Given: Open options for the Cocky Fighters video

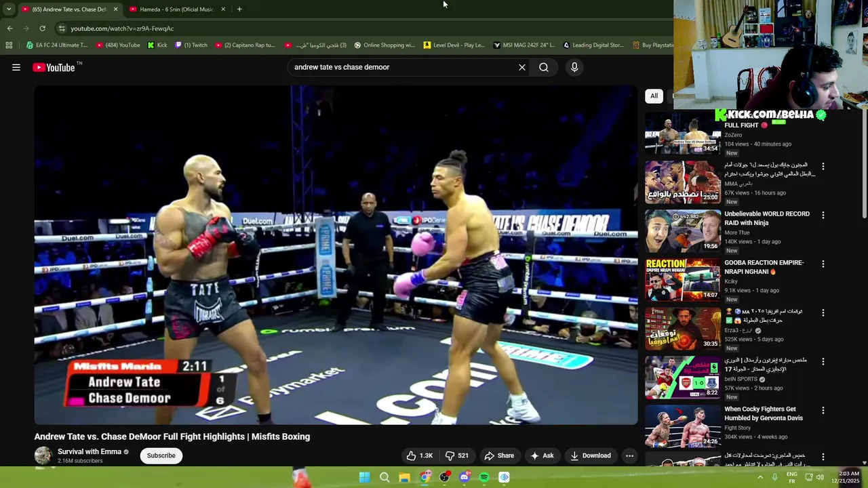Looking at the screenshot, I should pos(823,410).
